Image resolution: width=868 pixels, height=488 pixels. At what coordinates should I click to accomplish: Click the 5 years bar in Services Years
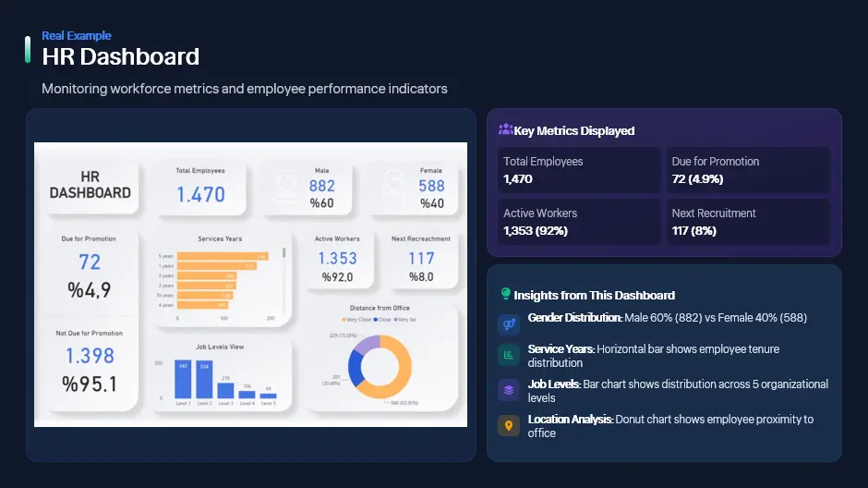pyautogui.click(x=223, y=256)
